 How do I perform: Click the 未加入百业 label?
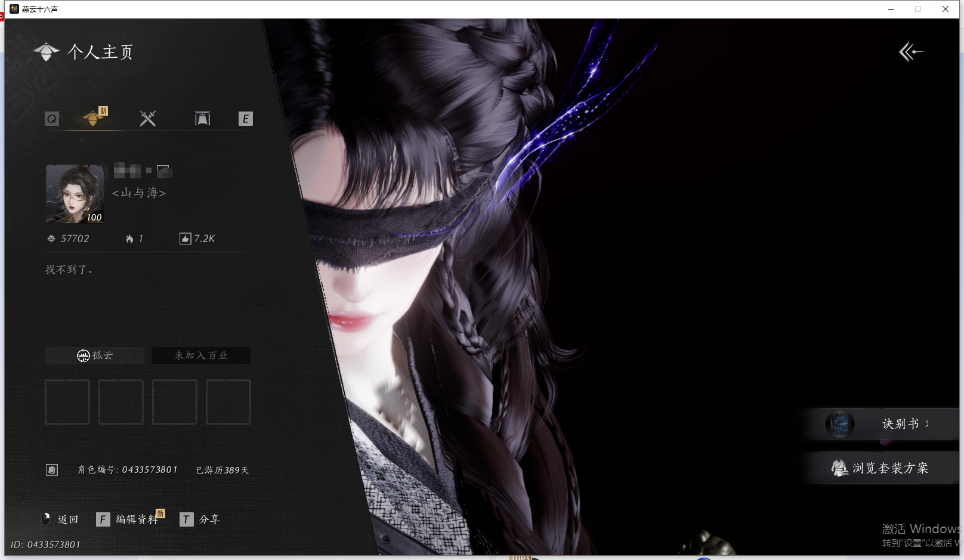click(x=201, y=355)
